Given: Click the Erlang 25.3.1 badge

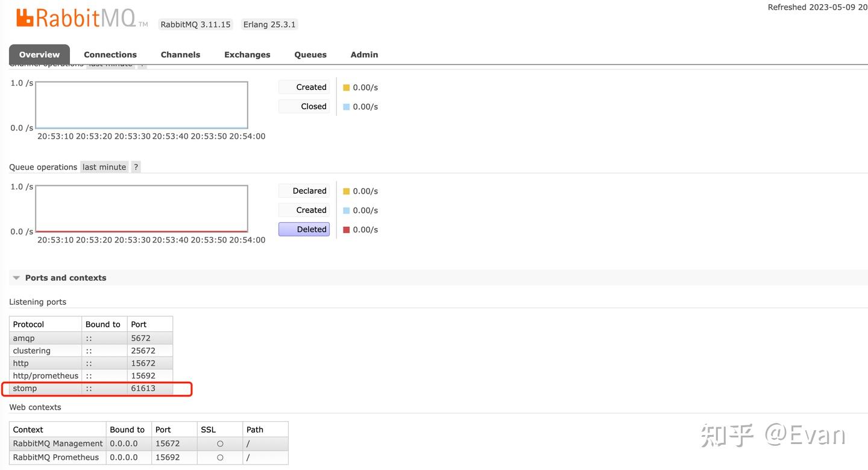Looking at the screenshot, I should (x=269, y=24).
